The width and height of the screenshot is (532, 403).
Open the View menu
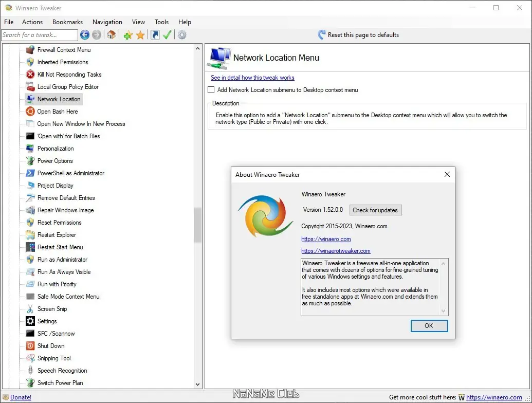coord(138,22)
